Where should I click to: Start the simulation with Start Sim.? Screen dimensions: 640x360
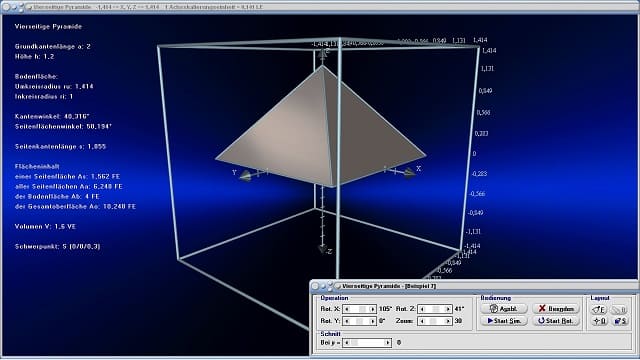(504, 321)
